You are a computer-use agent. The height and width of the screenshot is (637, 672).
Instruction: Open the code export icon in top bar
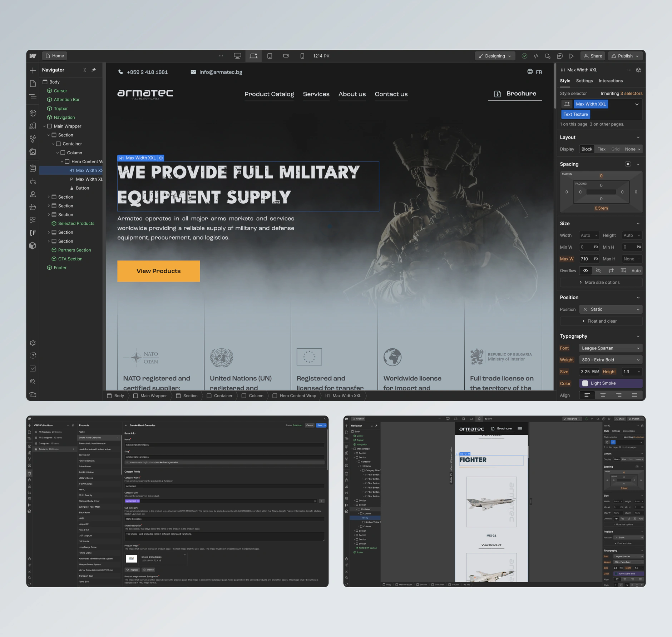(x=536, y=56)
